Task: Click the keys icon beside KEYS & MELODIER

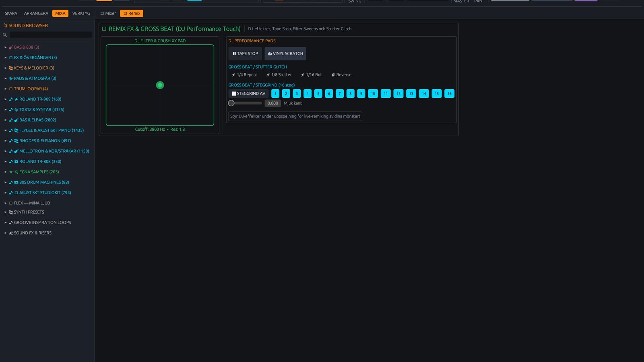Action: [x=11, y=68]
